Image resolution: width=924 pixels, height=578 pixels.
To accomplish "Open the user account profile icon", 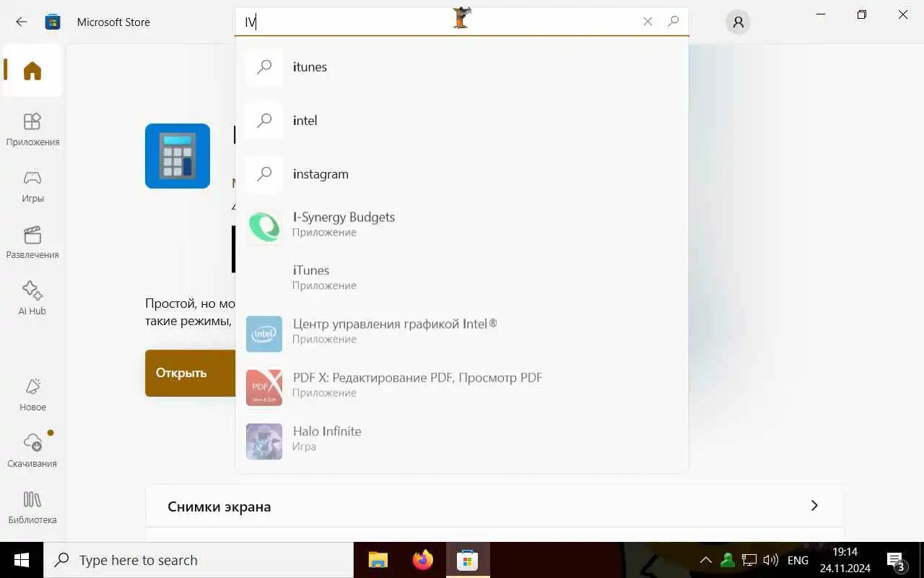I will (x=738, y=22).
